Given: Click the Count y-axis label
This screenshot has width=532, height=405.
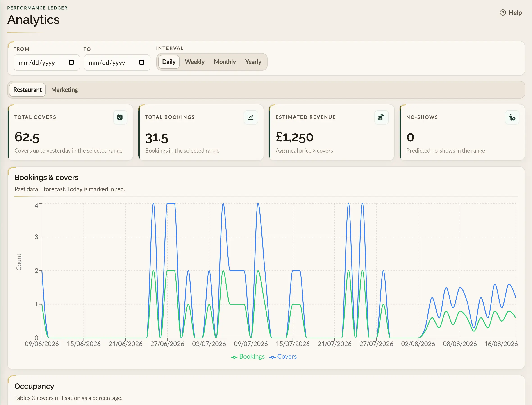Looking at the screenshot, I should (x=19, y=262).
